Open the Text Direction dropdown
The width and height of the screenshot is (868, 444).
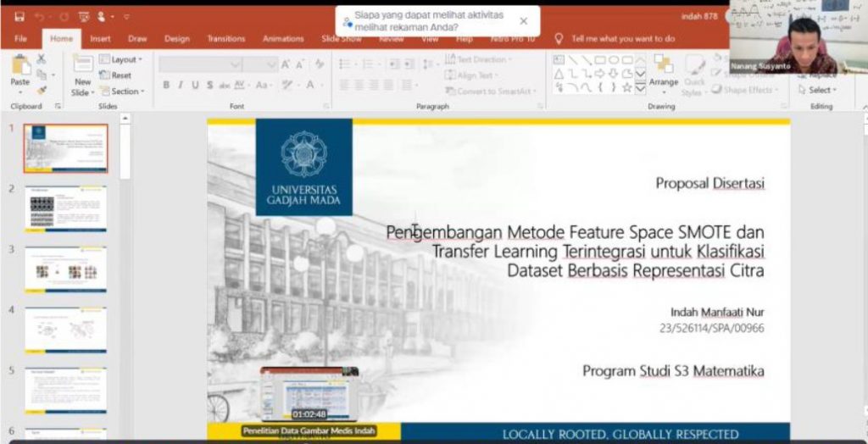(480, 59)
